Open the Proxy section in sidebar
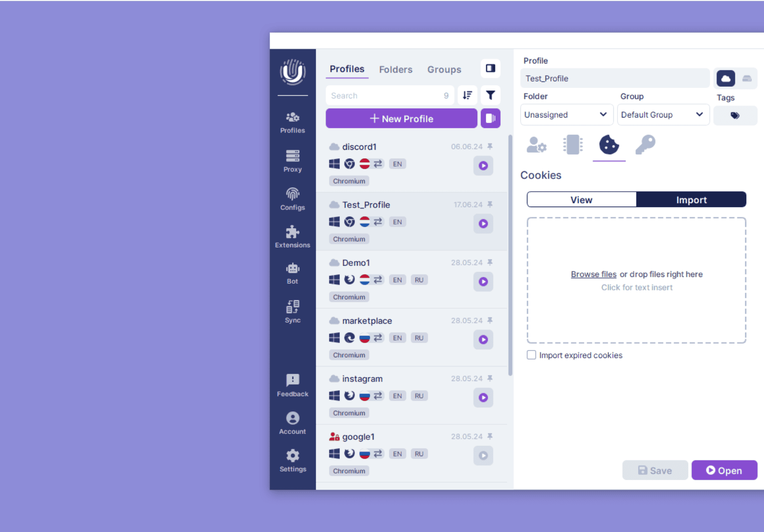This screenshot has width=764, height=532. pyautogui.click(x=292, y=161)
